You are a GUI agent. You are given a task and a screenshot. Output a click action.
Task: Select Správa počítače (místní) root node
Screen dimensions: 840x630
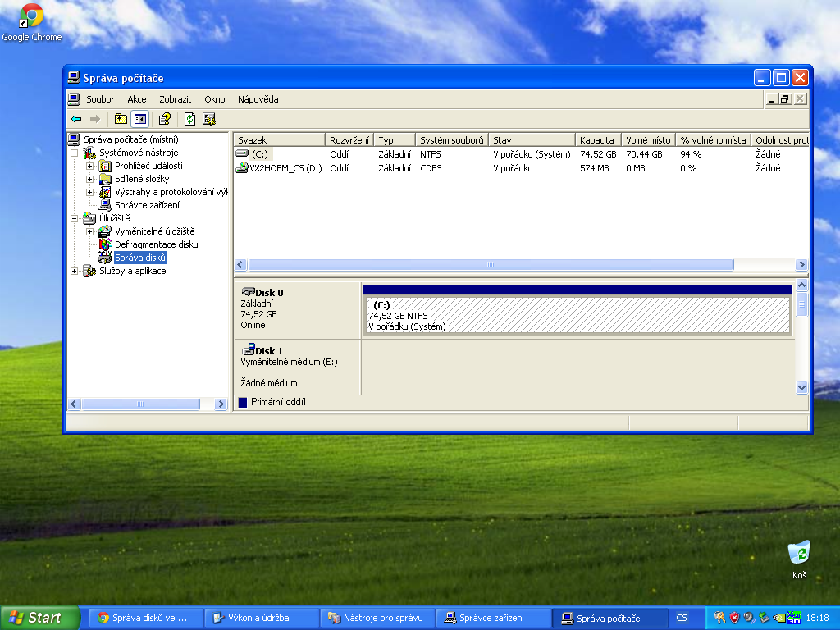pyautogui.click(x=130, y=139)
